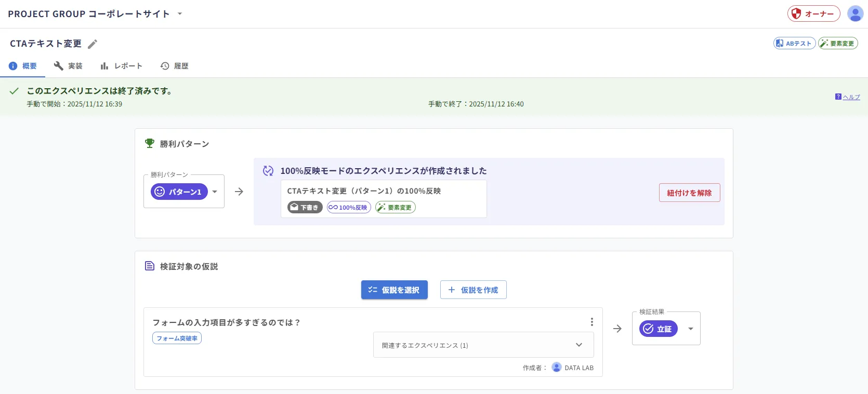This screenshot has height=394, width=868.
Task: Open the three-dot menu on hypothesis card
Action: point(591,322)
